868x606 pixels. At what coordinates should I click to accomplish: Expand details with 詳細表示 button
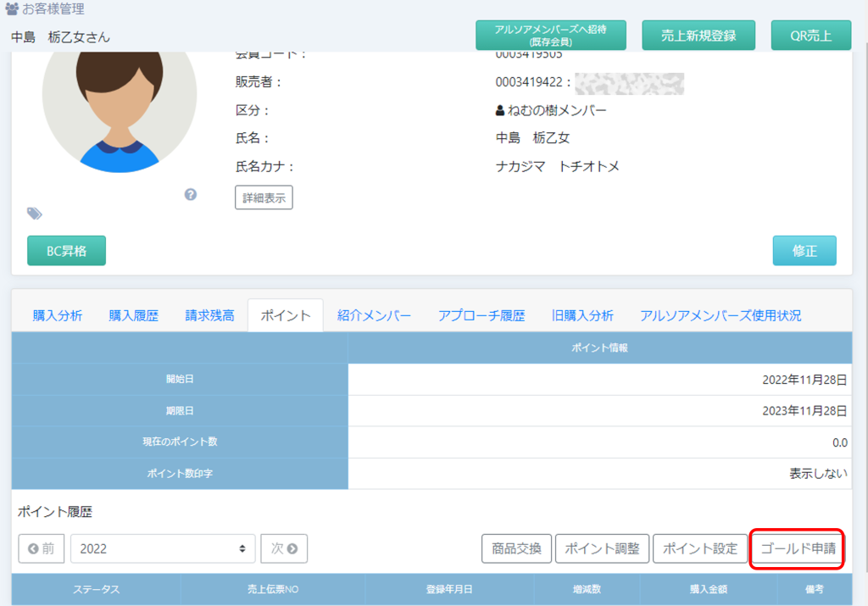click(x=264, y=197)
